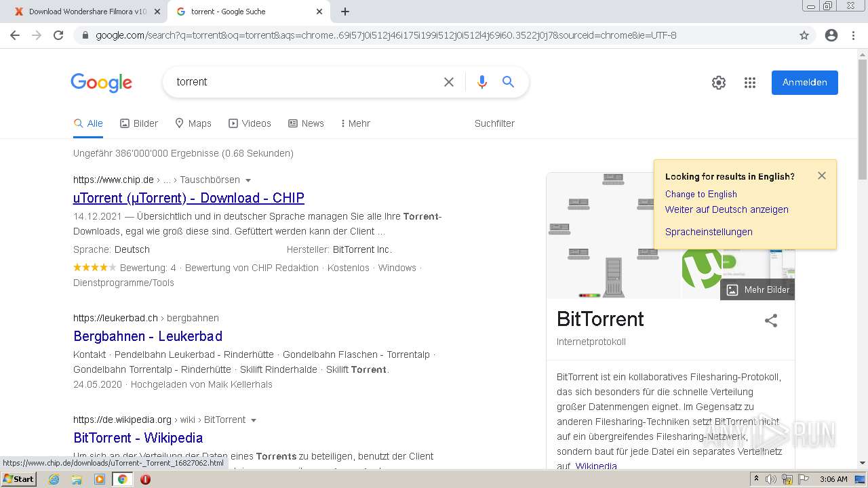This screenshot has width=868, height=488.
Task: Launch Internet Explorer from the taskbar
Action: point(54,479)
